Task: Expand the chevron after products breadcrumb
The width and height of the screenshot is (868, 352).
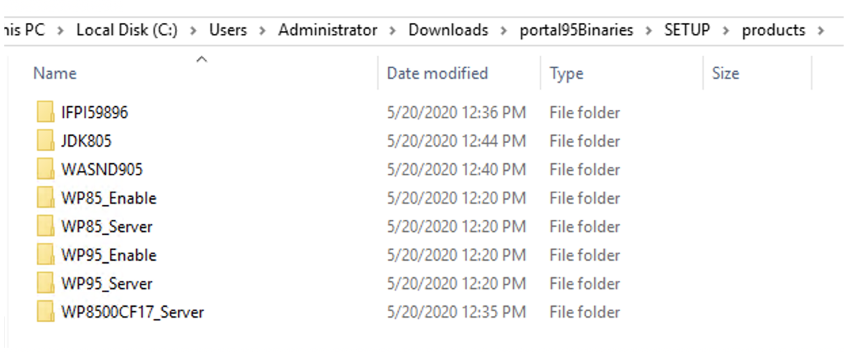Action: pyautogui.click(x=821, y=31)
